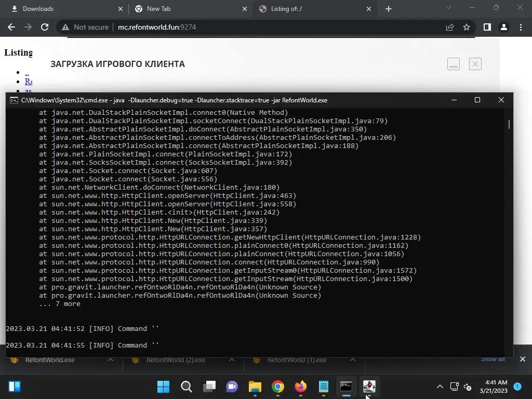Open the 'Re' listing link
Screen dimensions: 532x399
click(29, 82)
